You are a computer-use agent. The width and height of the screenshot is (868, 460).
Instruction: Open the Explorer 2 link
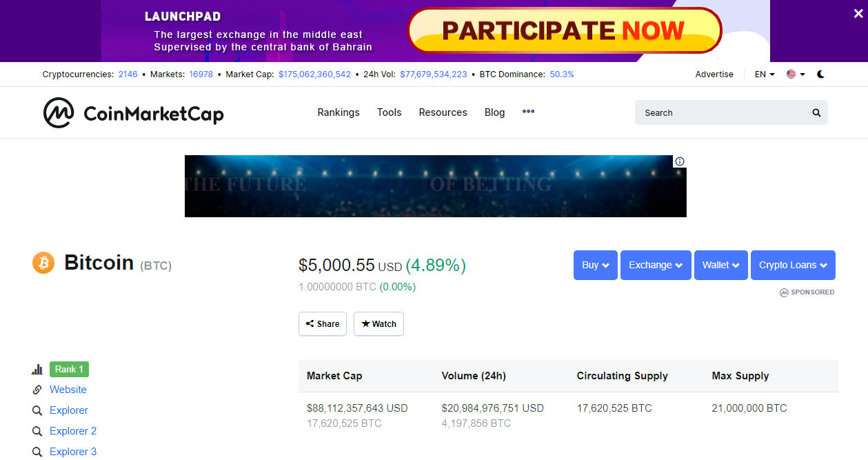(x=73, y=431)
